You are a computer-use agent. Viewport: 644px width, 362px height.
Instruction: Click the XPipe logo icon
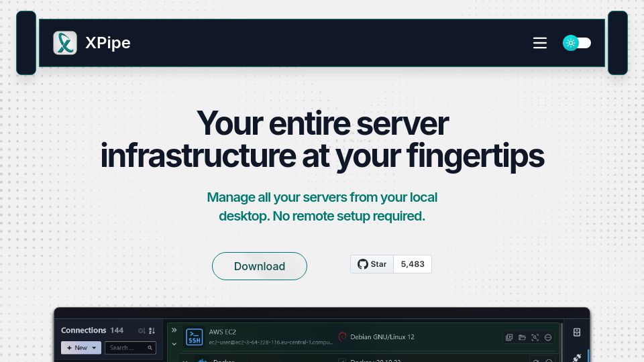[65, 43]
